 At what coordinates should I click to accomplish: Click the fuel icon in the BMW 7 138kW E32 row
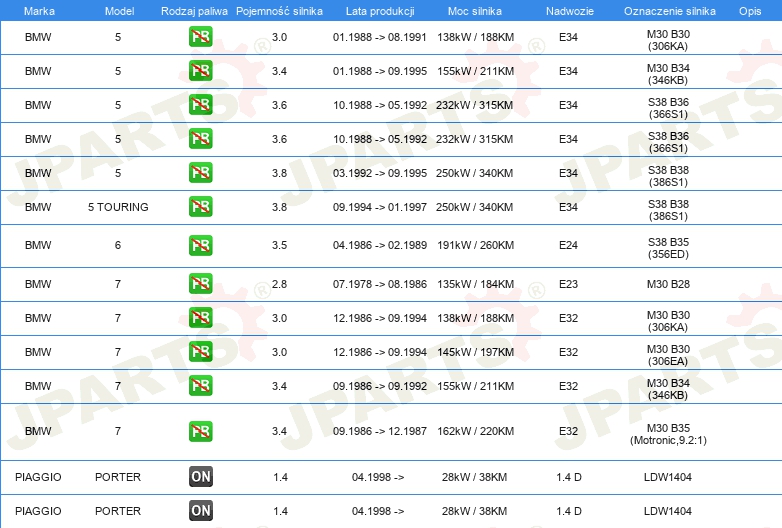coord(200,318)
